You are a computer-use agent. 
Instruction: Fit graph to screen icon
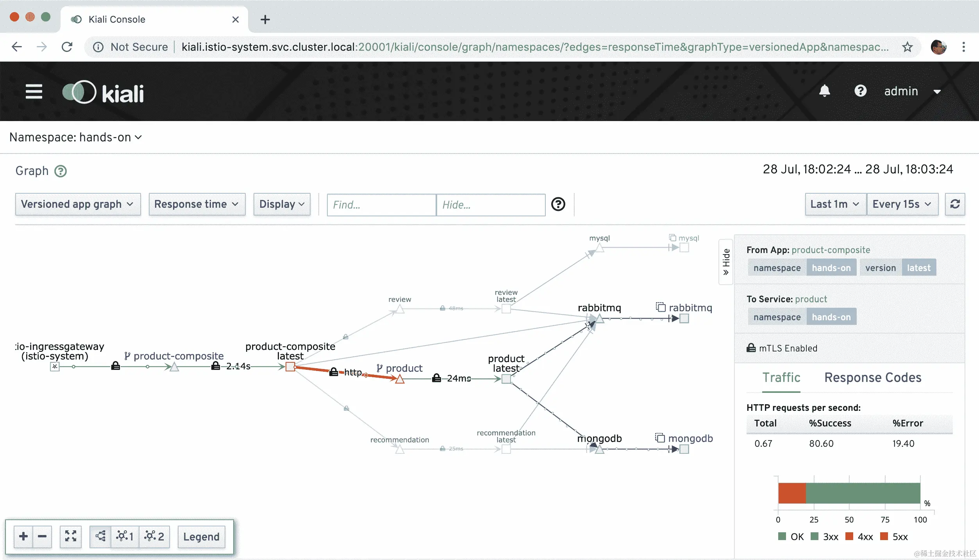[x=70, y=536]
